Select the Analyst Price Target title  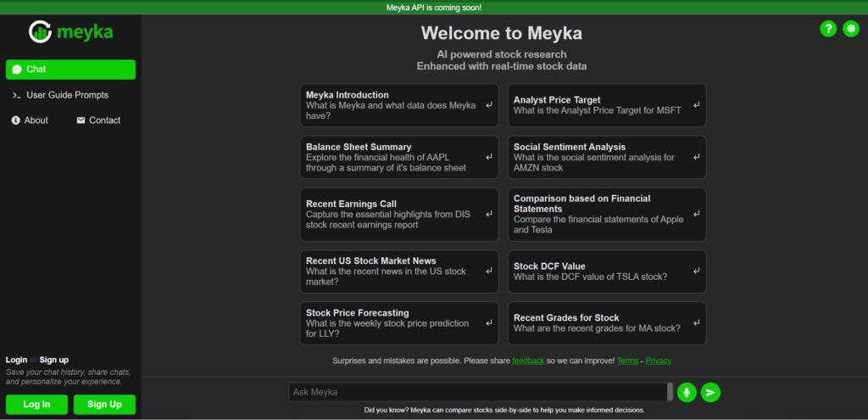[x=557, y=100]
